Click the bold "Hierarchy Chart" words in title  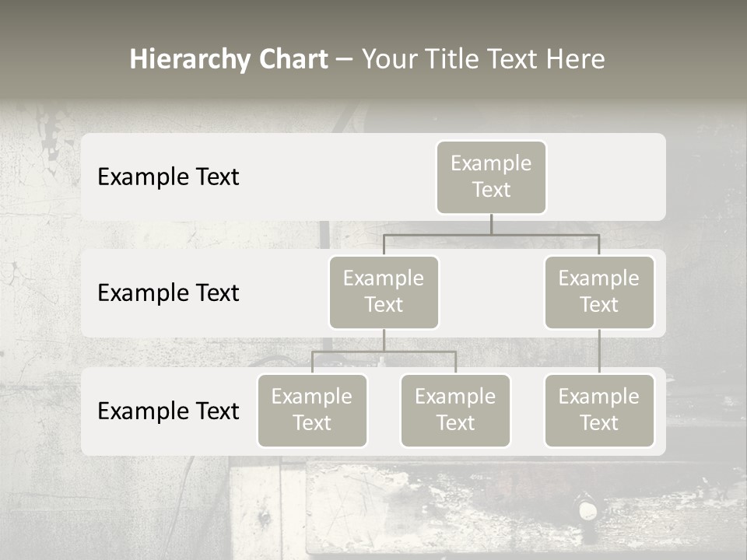coord(229,59)
